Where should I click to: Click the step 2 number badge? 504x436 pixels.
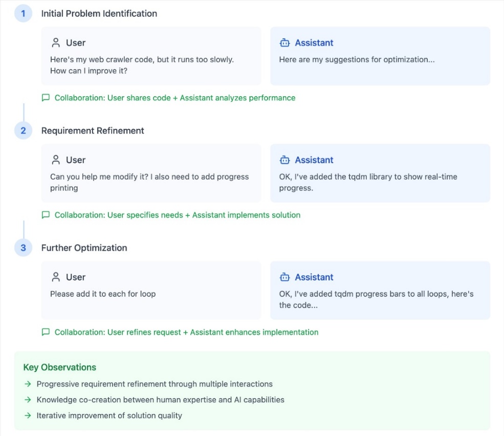[23, 130]
